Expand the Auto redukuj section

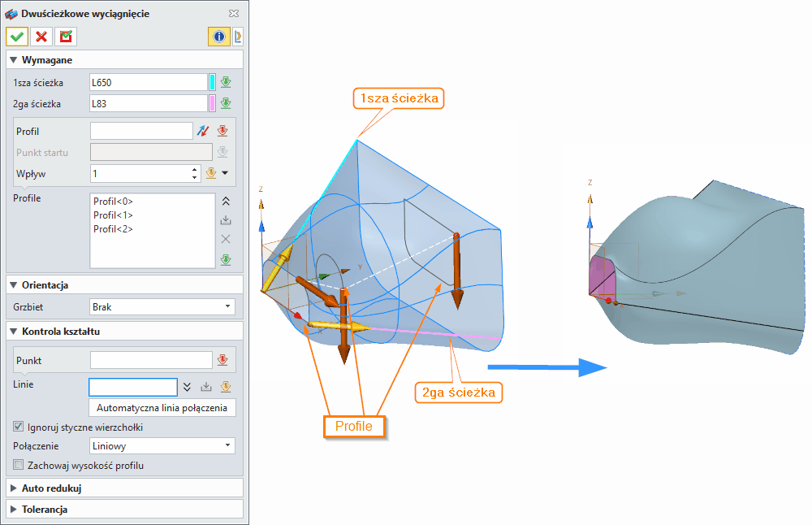[49, 488]
